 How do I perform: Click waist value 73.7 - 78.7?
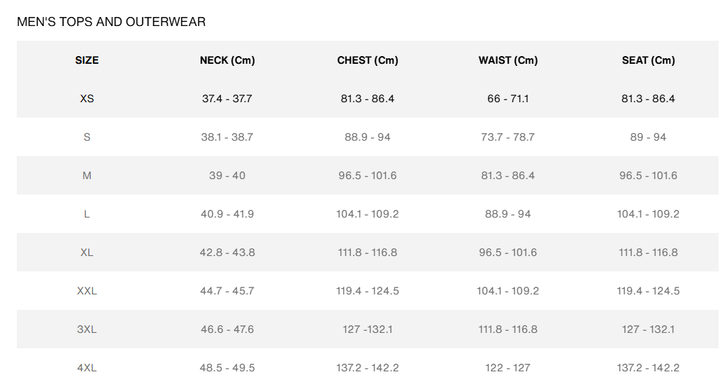(x=508, y=137)
